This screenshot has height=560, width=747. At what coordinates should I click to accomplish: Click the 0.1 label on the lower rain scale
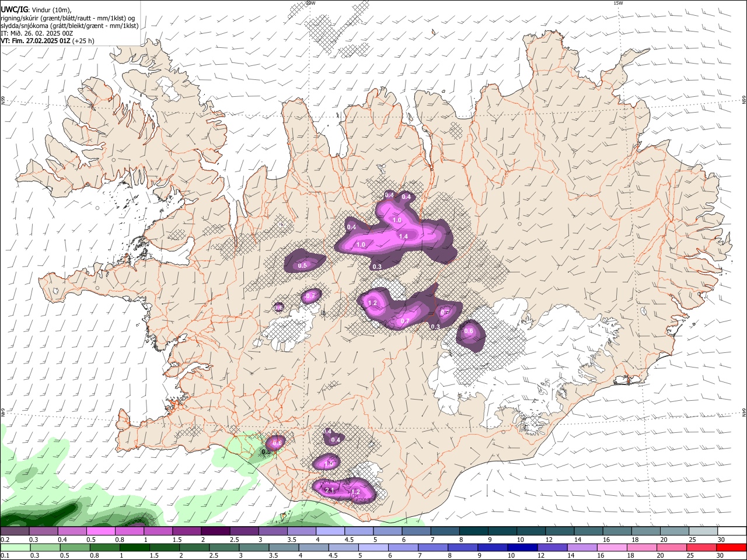[5, 556]
